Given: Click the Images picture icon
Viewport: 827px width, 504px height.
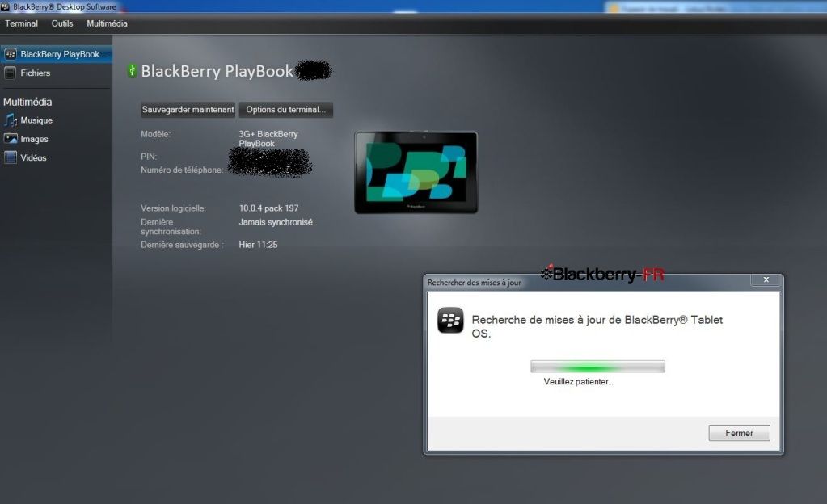Looking at the screenshot, I should point(11,139).
